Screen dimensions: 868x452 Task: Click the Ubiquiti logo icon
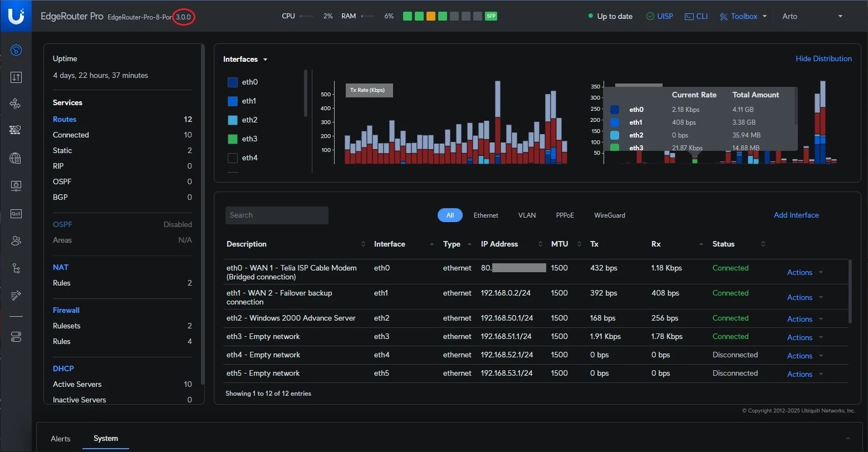(16, 16)
